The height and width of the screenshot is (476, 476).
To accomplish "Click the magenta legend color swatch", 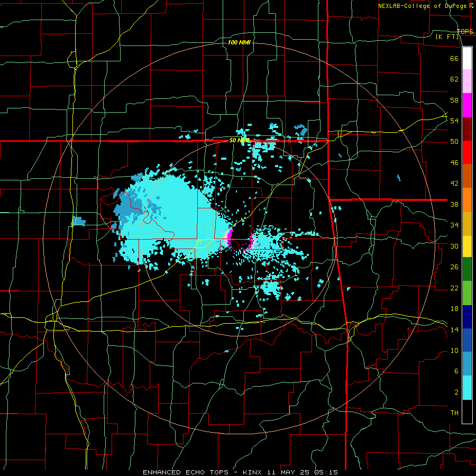I will (467, 105).
